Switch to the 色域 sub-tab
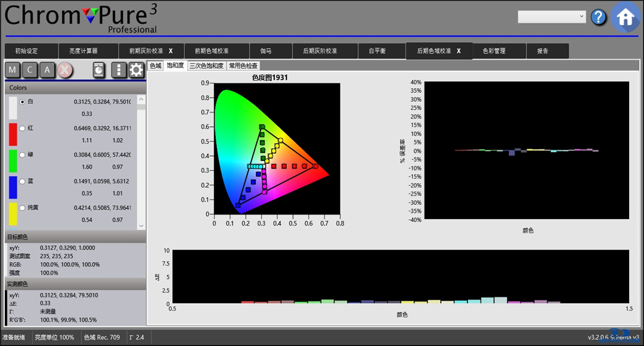Image resolution: width=644 pixels, height=346 pixels. click(x=155, y=66)
